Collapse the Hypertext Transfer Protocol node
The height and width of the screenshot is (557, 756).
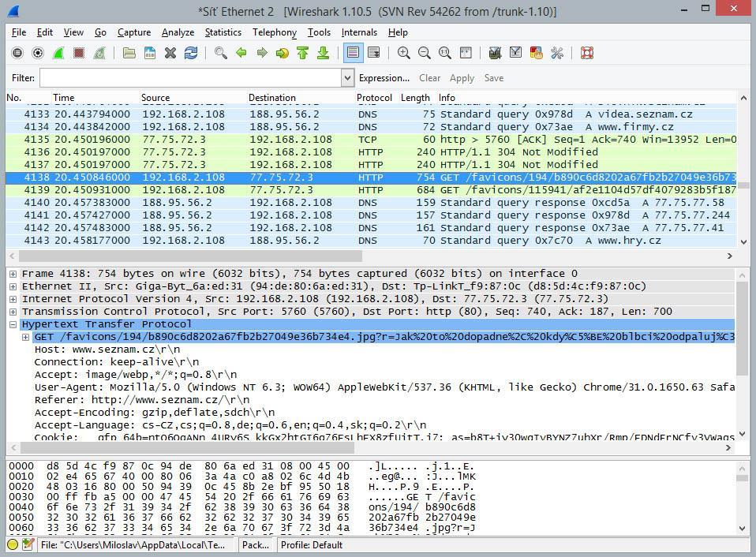click(x=13, y=324)
